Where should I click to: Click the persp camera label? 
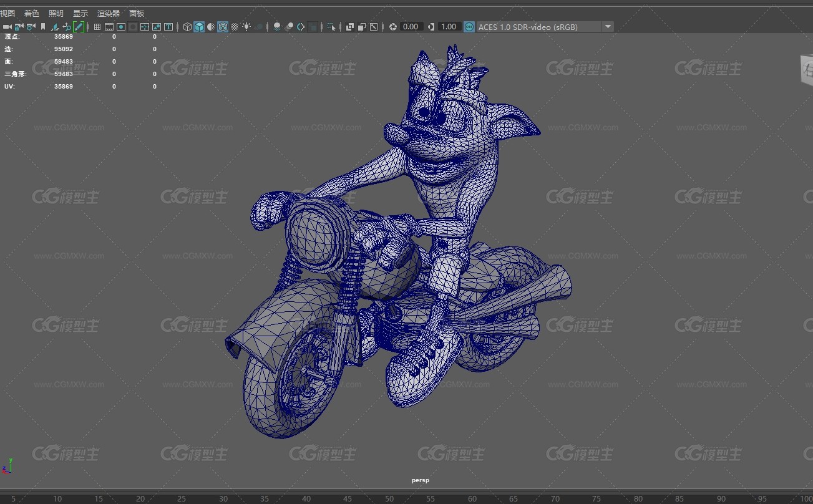pyautogui.click(x=420, y=480)
